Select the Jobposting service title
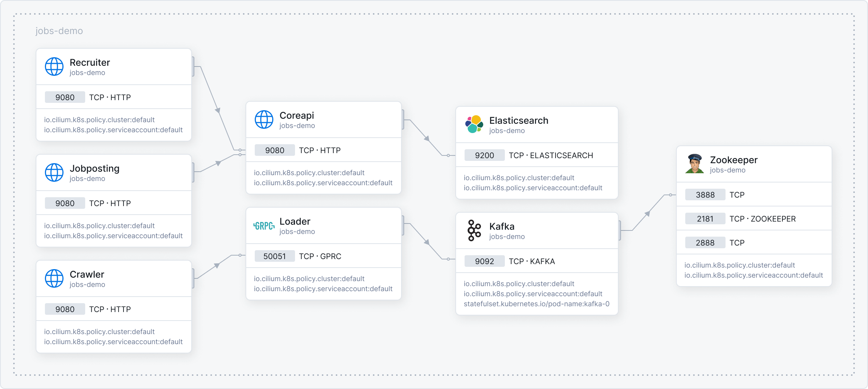 pos(94,169)
